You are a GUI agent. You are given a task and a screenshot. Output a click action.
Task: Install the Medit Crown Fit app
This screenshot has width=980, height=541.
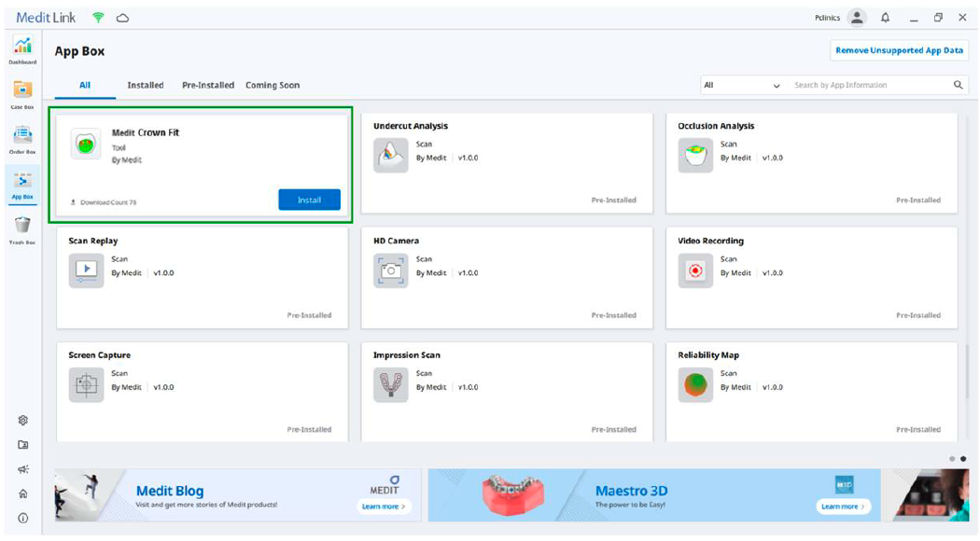pos(309,200)
